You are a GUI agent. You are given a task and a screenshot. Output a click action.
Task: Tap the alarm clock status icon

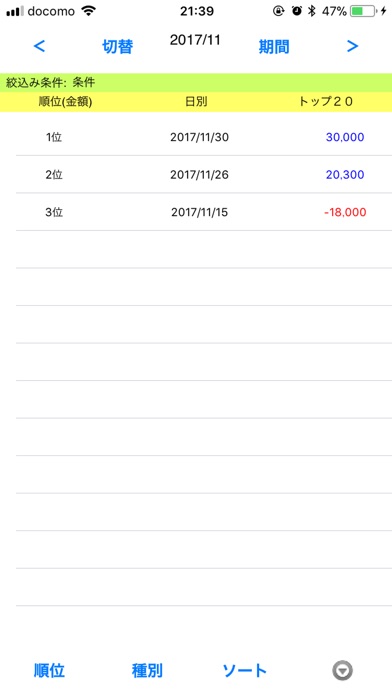pos(297,12)
